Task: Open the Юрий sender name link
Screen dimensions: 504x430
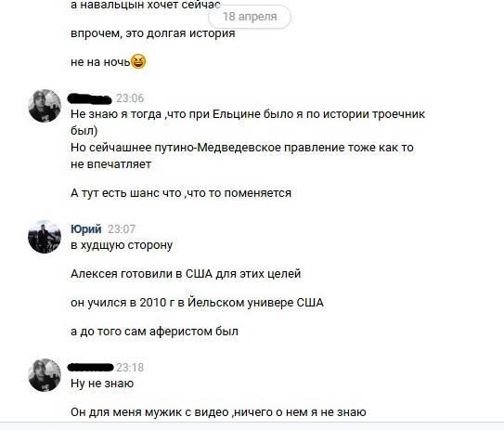Action: pos(85,228)
